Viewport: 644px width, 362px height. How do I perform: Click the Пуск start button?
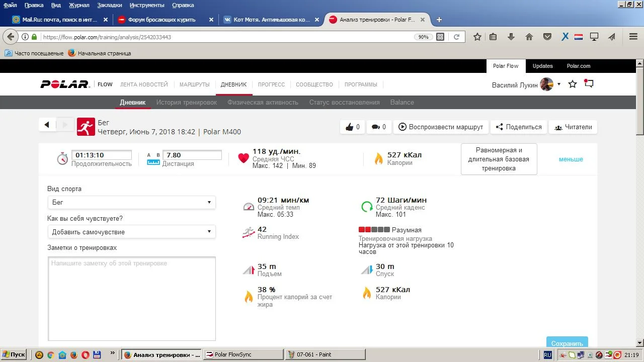14,354
